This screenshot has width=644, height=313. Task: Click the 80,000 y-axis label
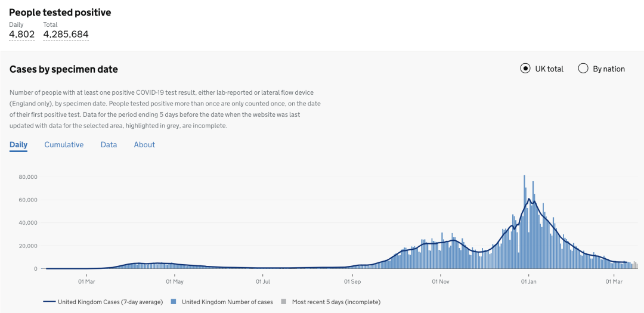point(28,177)
